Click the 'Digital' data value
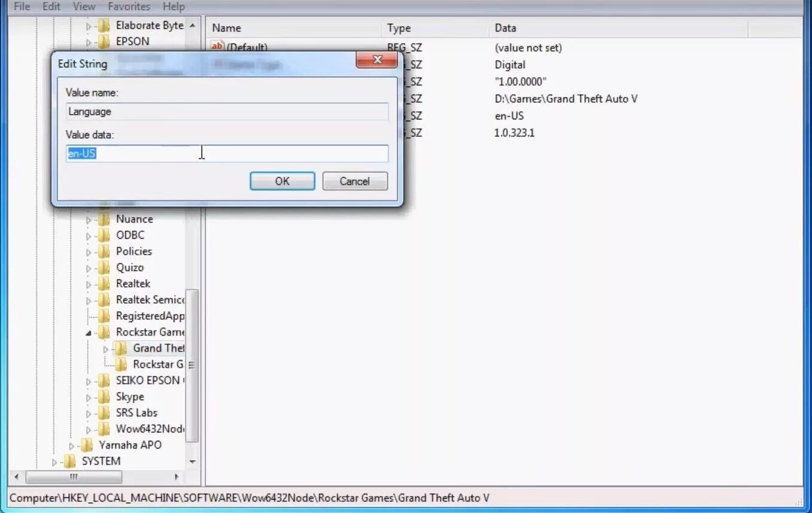Image resolution: width=812 pixels, height=513 pixels. pyautogui.click(x=510, y=65)
